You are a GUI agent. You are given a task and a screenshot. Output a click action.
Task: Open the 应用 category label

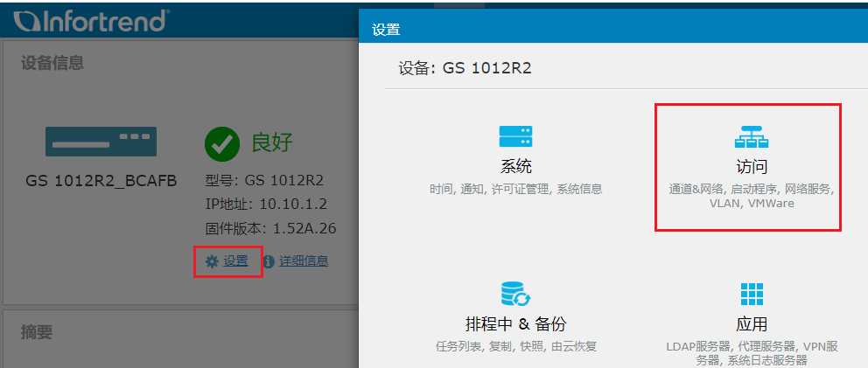752,324
